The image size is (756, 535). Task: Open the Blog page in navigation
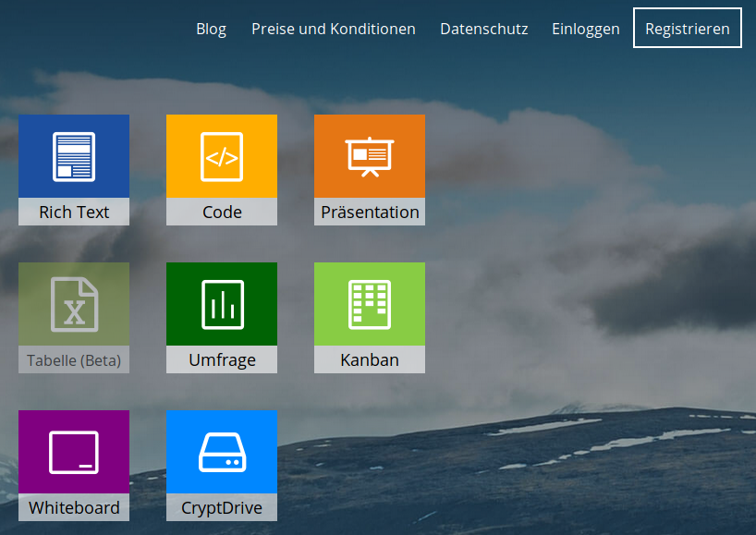click(211, 29)
